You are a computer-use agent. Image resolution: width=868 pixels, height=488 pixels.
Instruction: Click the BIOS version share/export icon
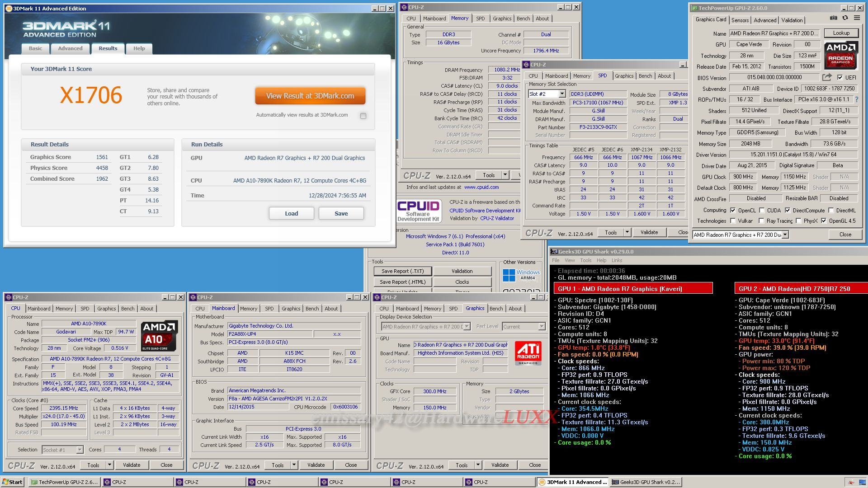click(x=827, y=78)
